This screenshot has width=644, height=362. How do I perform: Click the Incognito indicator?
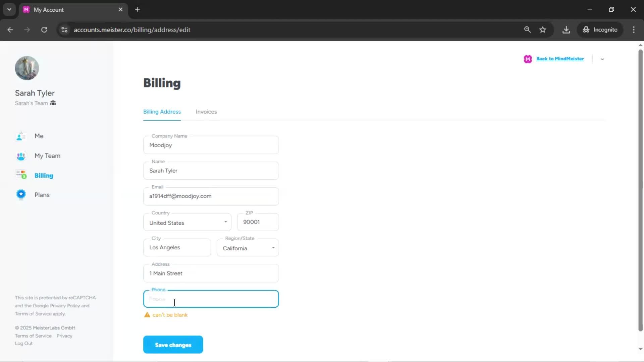(x=600, y=30)
